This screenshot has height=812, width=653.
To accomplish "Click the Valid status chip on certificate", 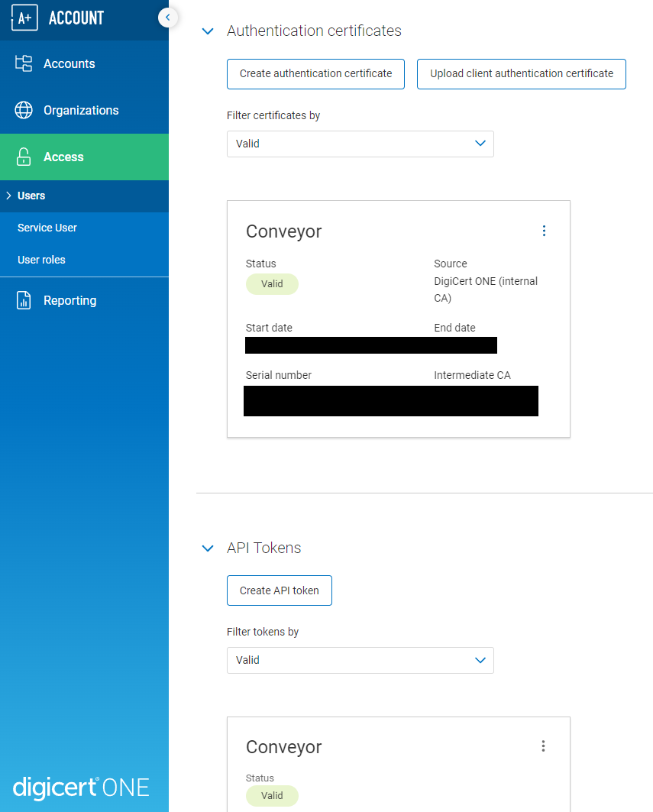I will tap(272, 283).
